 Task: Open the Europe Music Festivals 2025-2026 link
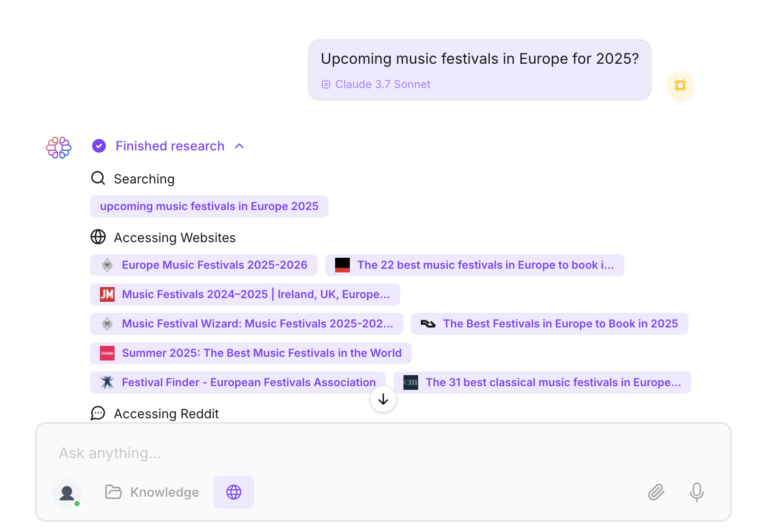coord(204,265)
